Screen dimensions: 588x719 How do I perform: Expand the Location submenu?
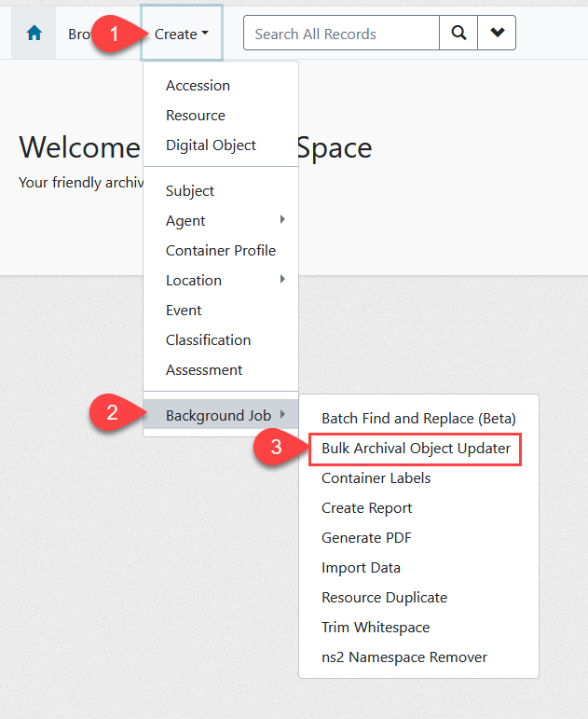pyautogui.click(x=194, y=281)
